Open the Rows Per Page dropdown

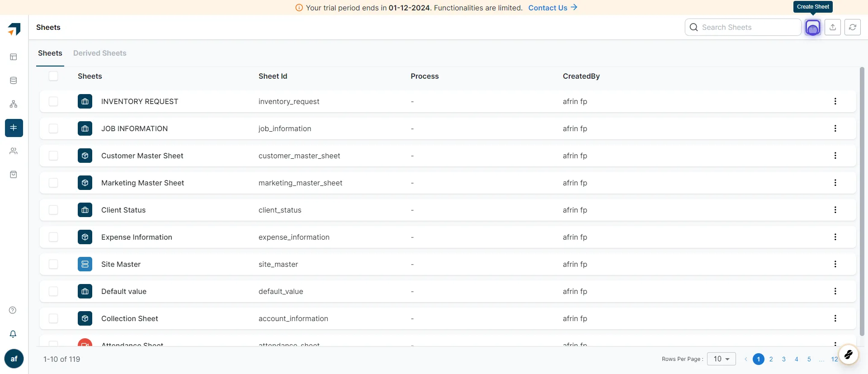pyautogui.click(x=721, y=359)
